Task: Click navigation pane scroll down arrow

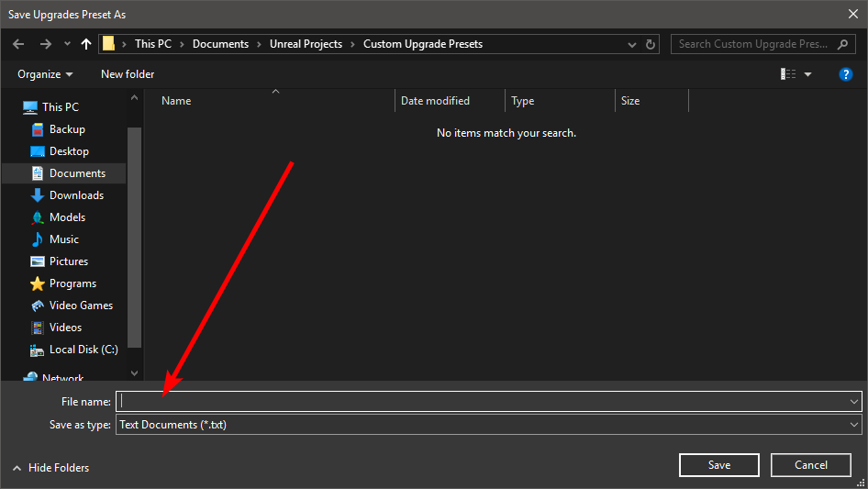Action: click(x=134, y=373)
